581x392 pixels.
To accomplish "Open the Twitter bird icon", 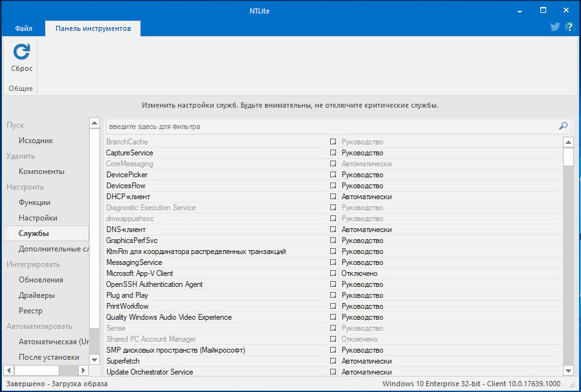I will pos(555,26).
